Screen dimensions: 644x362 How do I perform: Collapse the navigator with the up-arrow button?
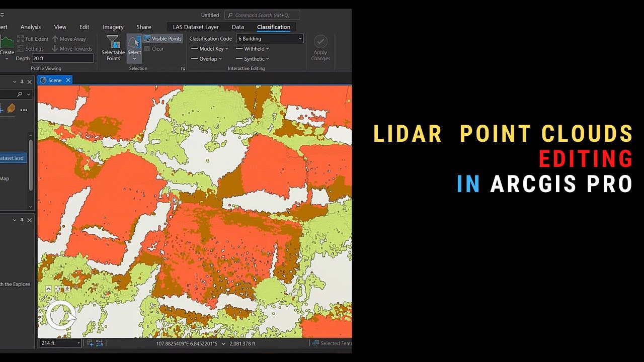tap(49, 289)
